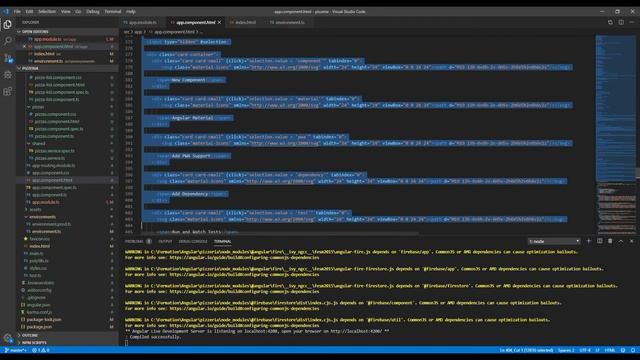This screenshot has height=360, width=640.
Task: Expand the assets folder in Explorer
Action: [35, 209]
